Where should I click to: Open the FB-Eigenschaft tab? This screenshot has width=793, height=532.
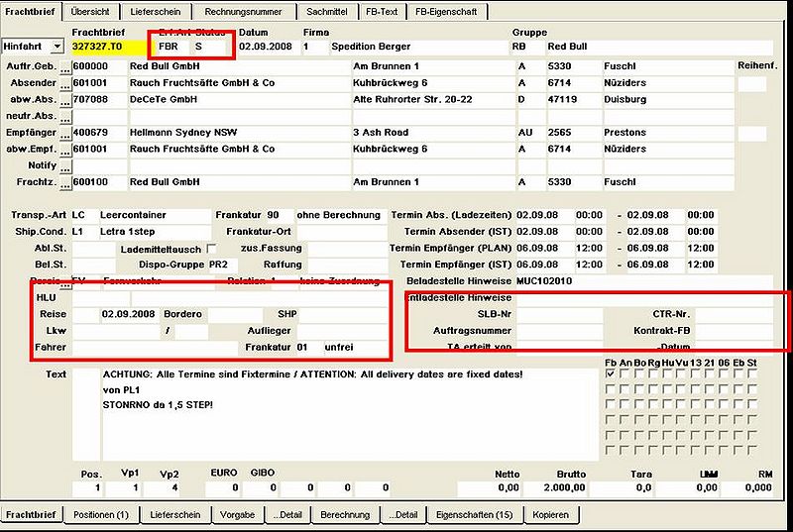(446, 11)
